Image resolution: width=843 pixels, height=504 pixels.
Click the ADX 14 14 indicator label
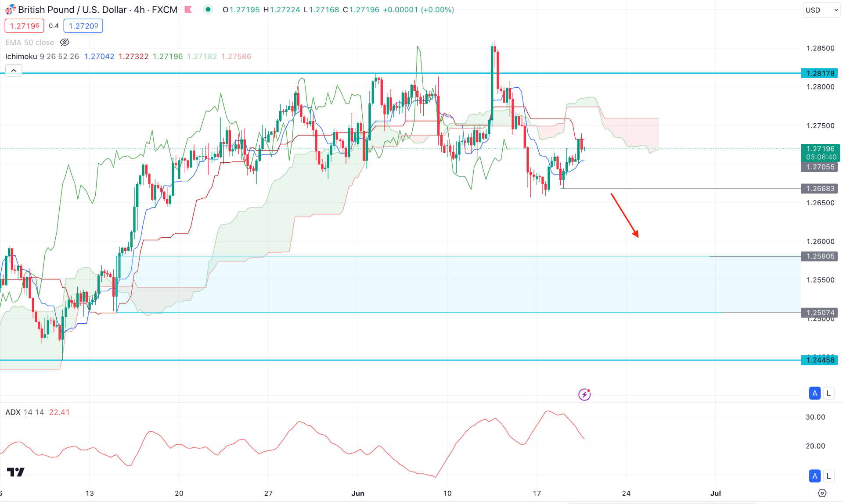[x=25, y=412]
